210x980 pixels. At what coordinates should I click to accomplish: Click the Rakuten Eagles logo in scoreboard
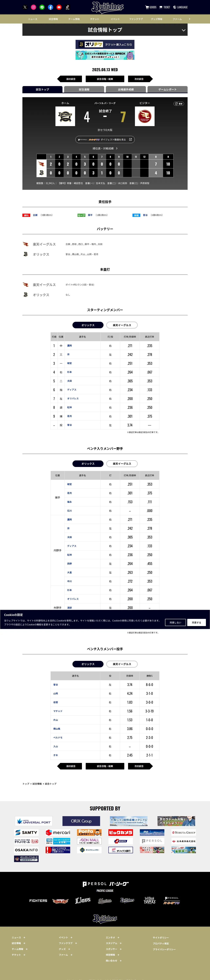coord(145,116)
